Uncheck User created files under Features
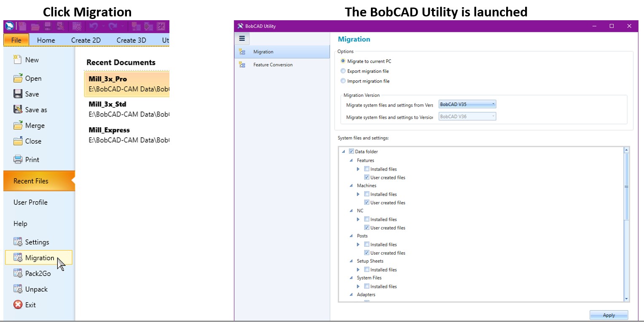The image size is (644, 322). [x=367, y=177]
